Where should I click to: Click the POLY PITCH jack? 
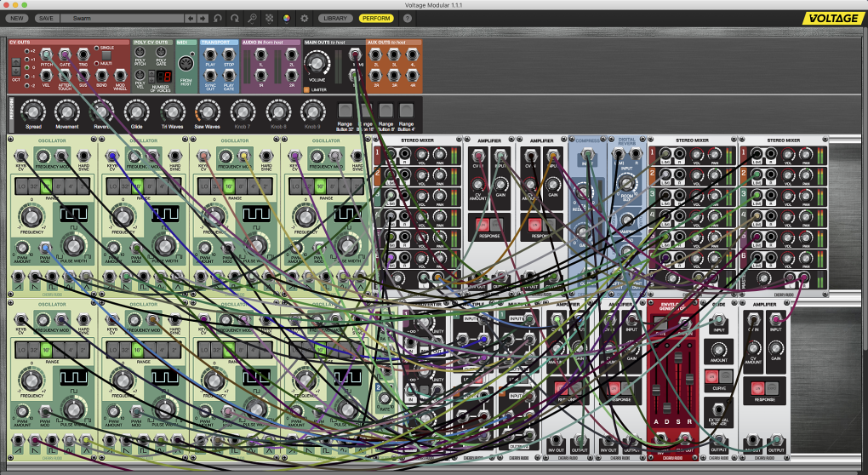point(140,52)
